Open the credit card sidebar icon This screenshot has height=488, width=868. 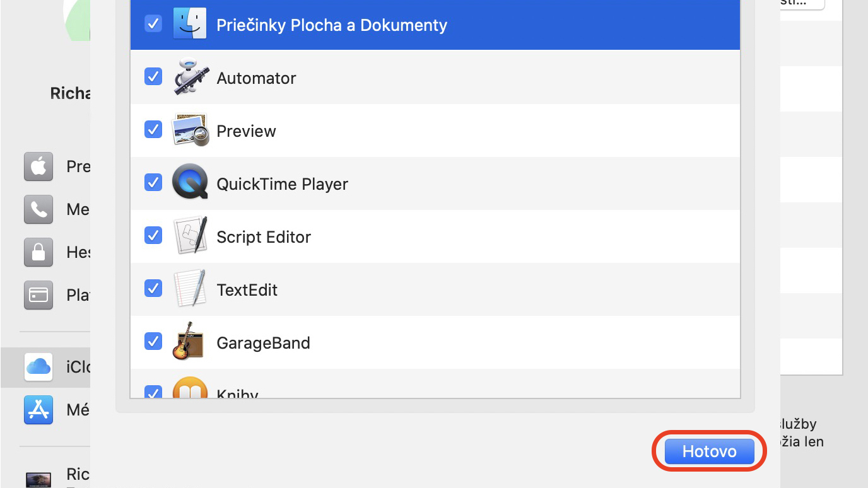[x=38, y=295]
